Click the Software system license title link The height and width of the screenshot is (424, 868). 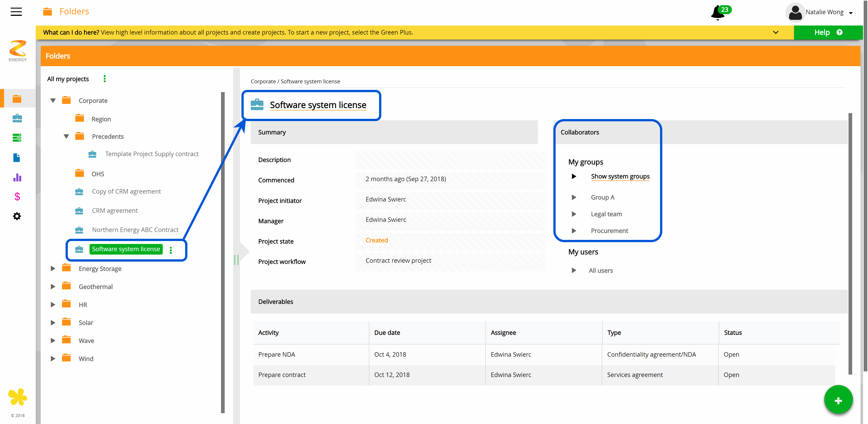tap(318, 105)
